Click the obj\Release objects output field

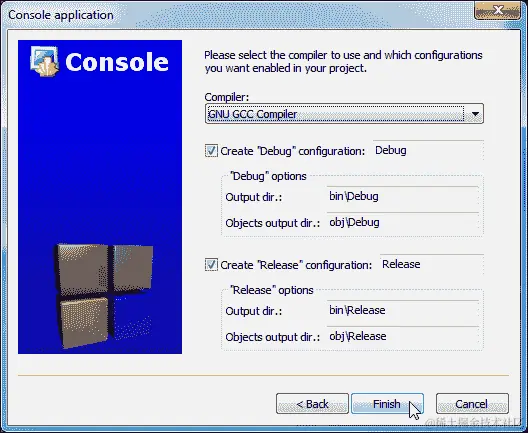pos(403,336)
